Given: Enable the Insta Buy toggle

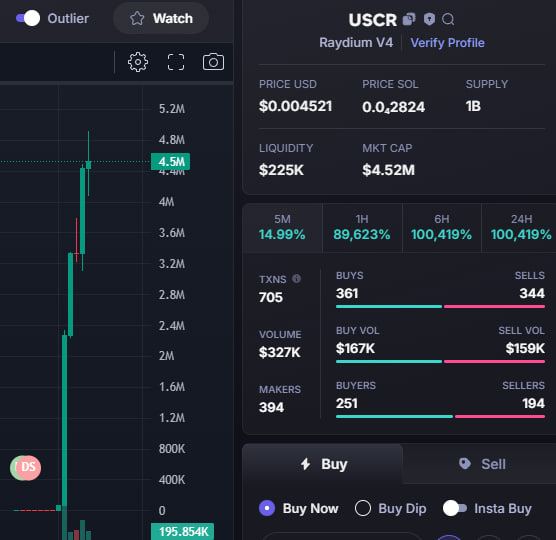Looking at the screenshot, I should (455, 508).
